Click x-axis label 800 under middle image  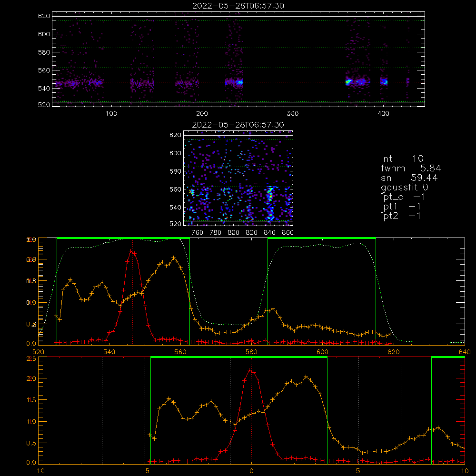[x=233, y=233]
